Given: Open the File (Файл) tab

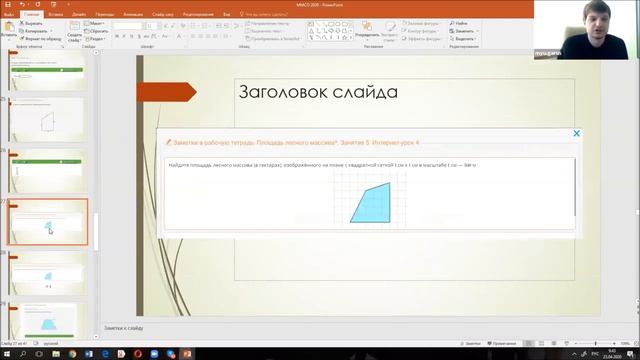Looking at the screenshot, I should (x=9, y=14).
